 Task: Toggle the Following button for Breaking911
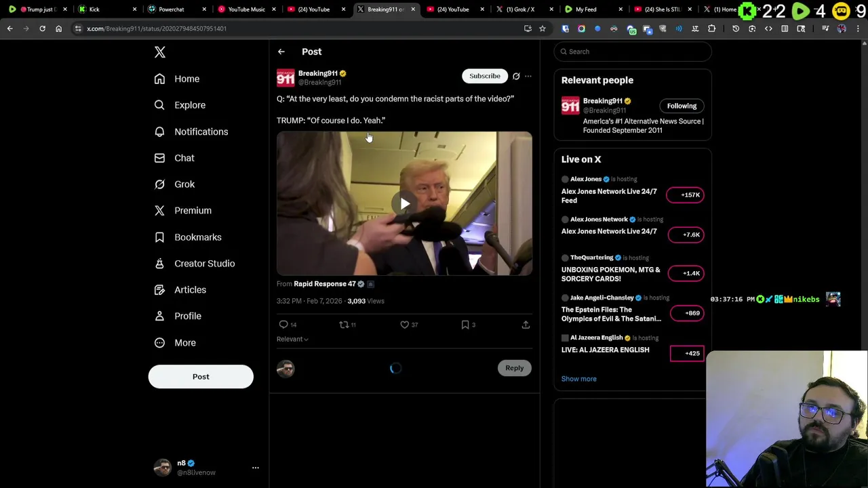[x=682, y=106]
